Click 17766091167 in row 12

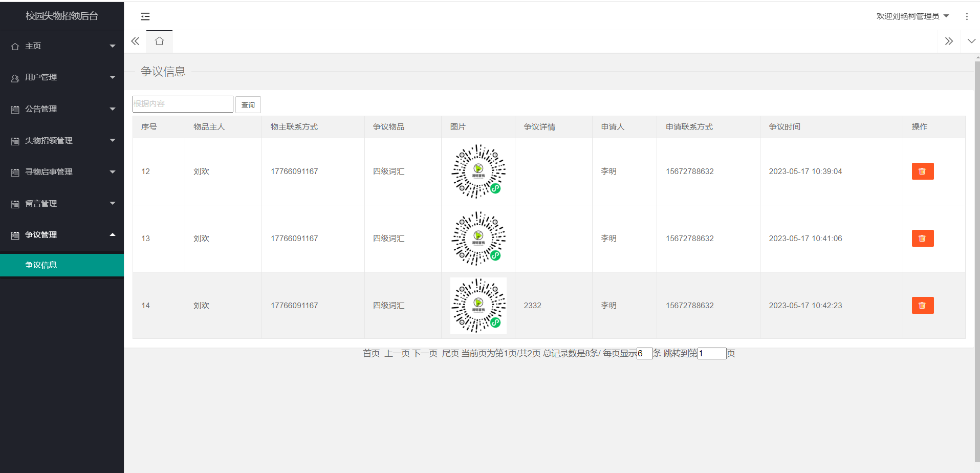pos(294,171)
